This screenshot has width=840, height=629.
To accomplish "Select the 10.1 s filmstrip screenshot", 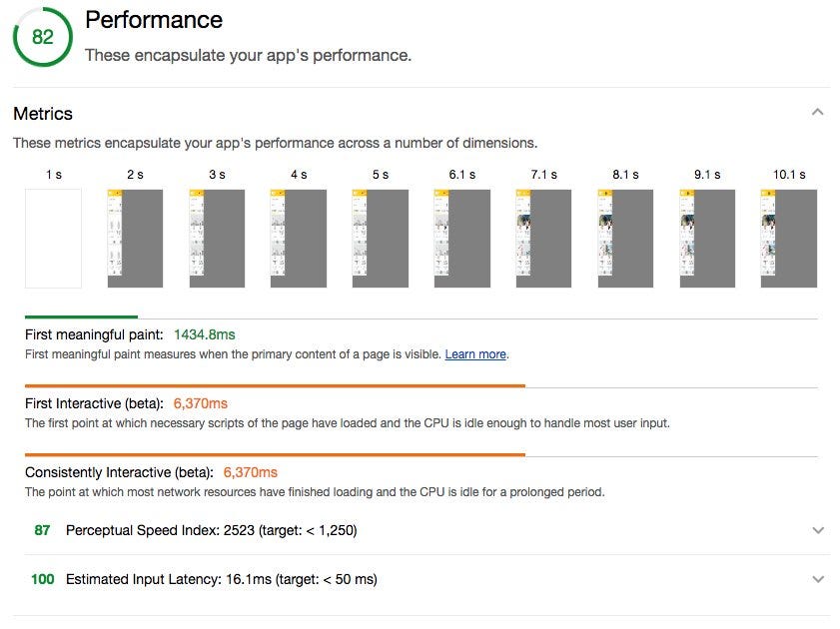I will 789,239.
